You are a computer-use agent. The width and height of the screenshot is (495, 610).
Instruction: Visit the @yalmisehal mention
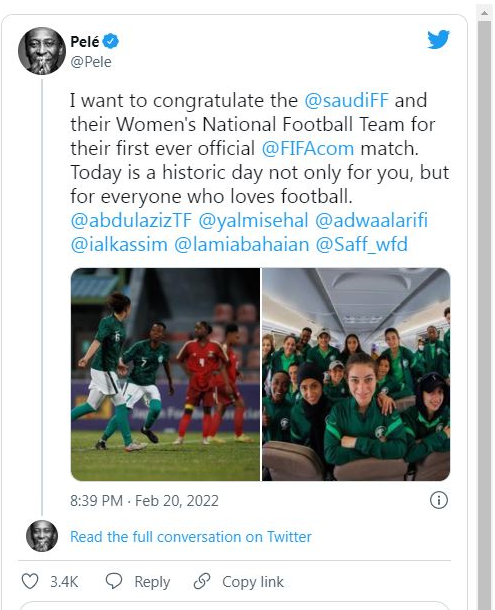click(253, 221)
